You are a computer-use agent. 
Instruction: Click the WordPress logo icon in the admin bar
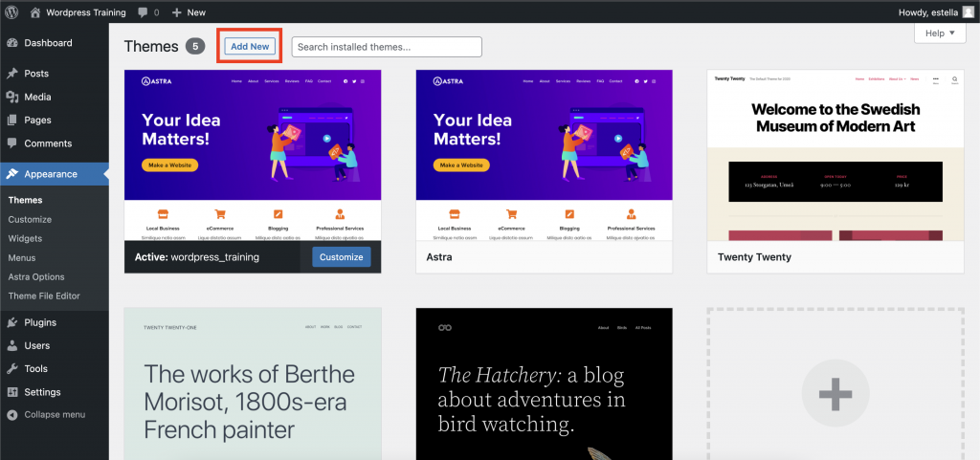click(11, 11)
